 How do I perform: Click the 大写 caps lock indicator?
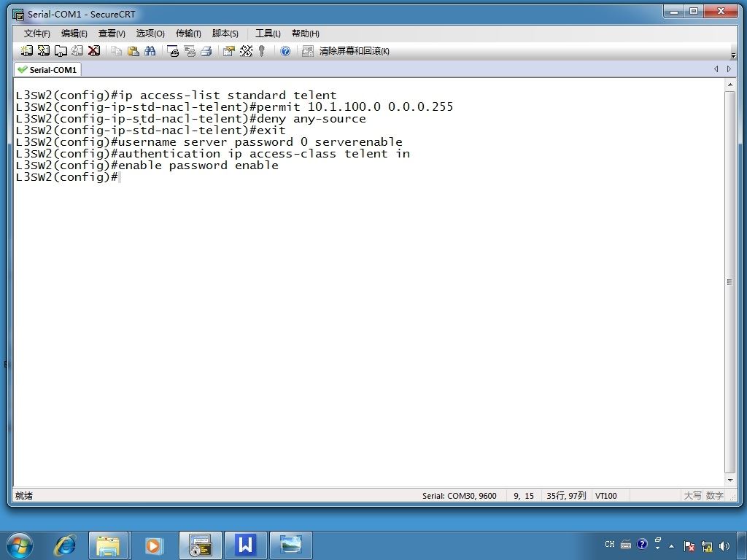point(693,496)
